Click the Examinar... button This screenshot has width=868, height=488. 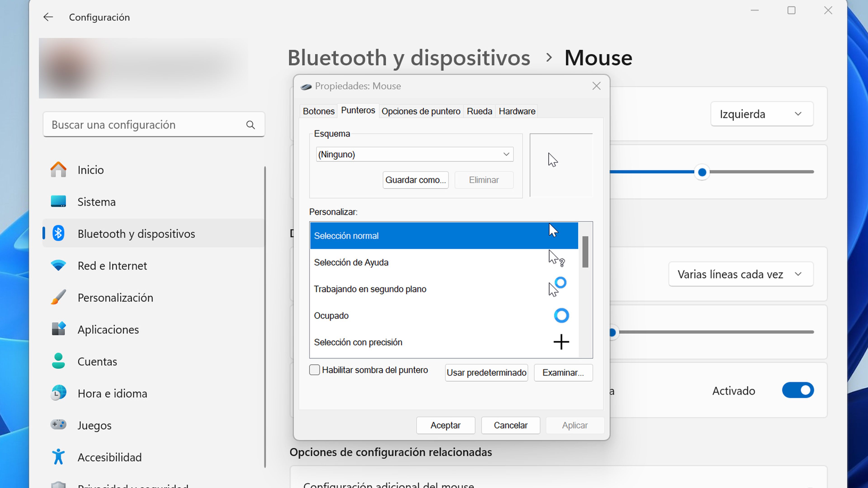click(x=563, y=373)
